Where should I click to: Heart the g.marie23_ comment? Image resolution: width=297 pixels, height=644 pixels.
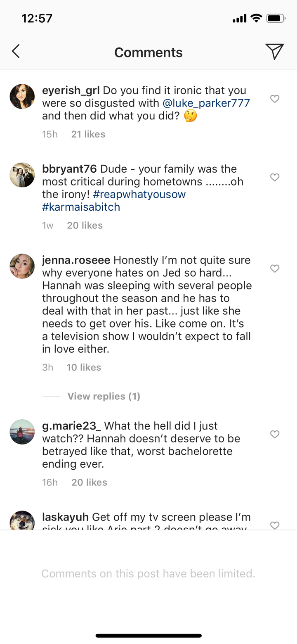pyautogui.click(x=275, y=434)
